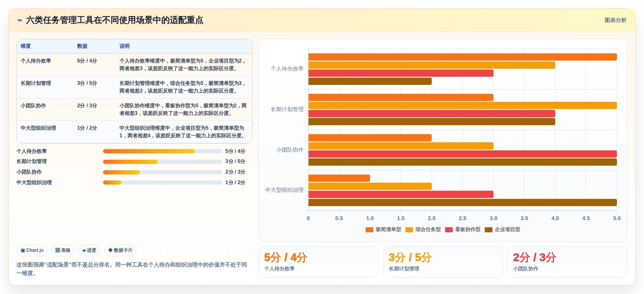644x294 pixels.
Task: Toggle 综合任务型 legend color swatch
Action: (x=409, y=230)
